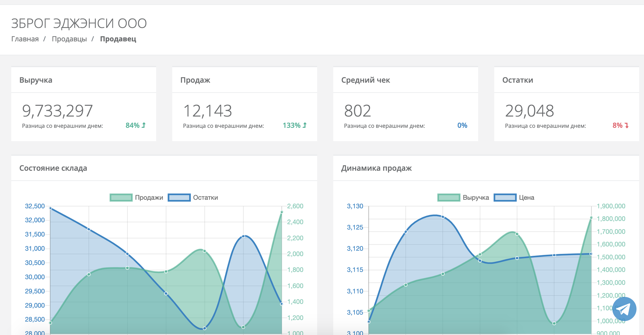Viewport: 644px width, 335px height.
Task: Click axis label 2,600 in warehouse chart
Action: coord(295,206)
